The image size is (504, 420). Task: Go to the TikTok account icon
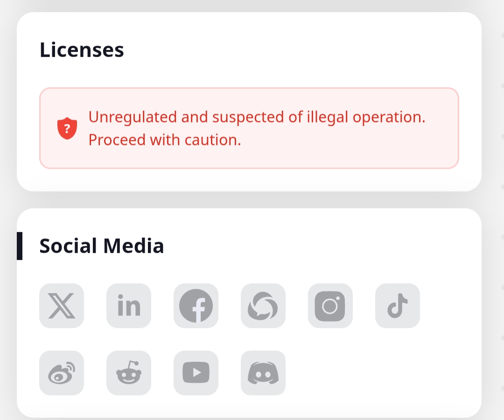(x=398, y=306)
